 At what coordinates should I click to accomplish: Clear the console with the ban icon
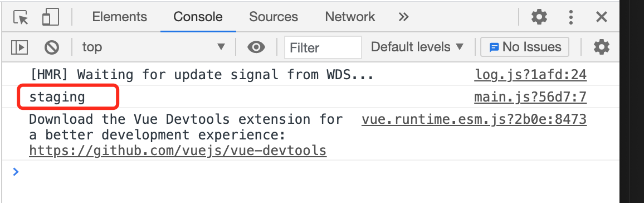52,47
